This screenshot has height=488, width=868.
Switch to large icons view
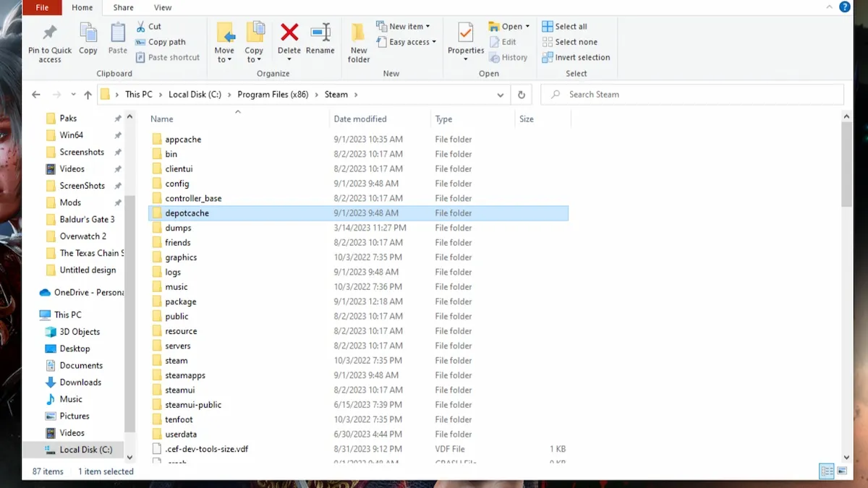click(x=841, y=471)
